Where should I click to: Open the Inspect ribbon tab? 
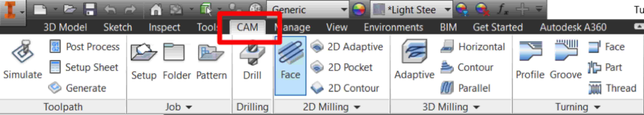(x=164, y=27)
